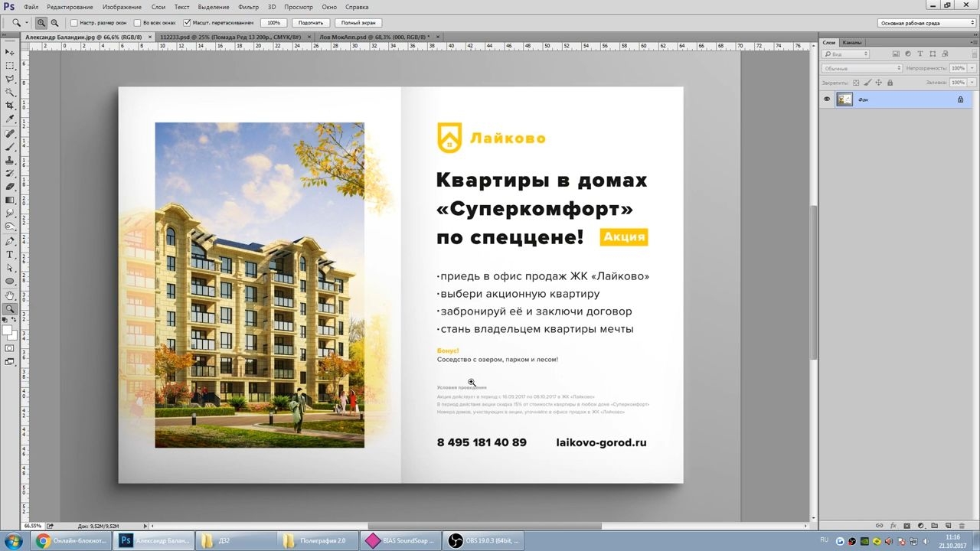This screenshot has height=551, width=980.
Task: Check the 'Во всех окнах' option
Action: (x=137, y=23)
